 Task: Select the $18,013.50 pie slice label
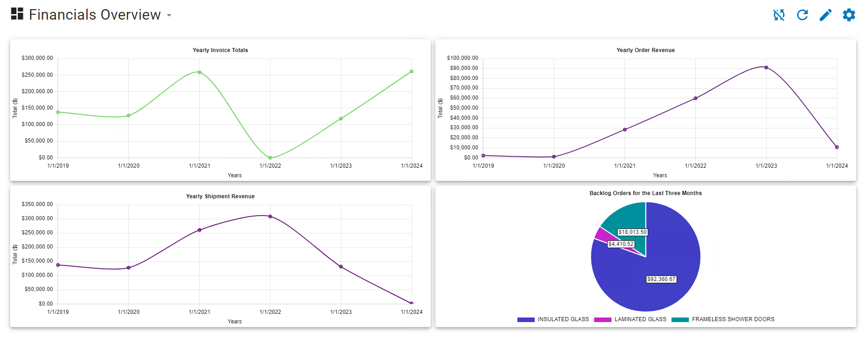click(632, 232)
